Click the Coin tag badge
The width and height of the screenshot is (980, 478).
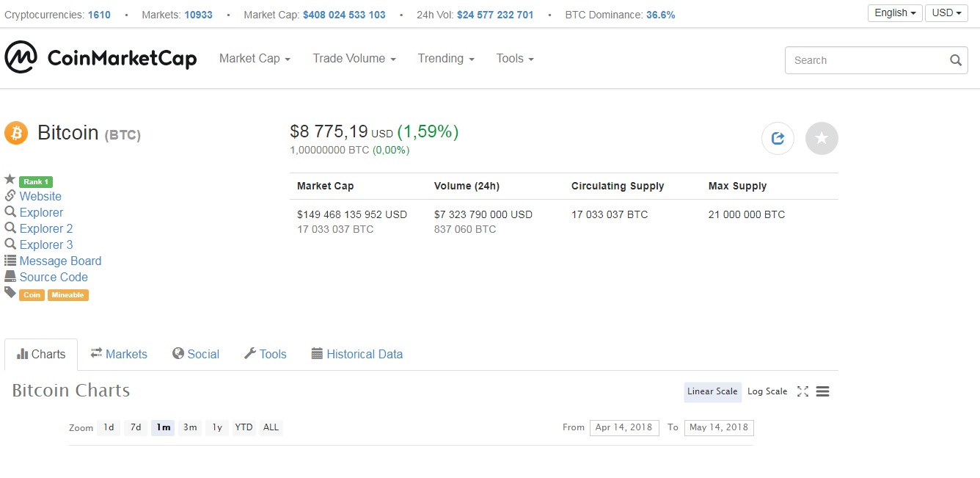pos(32,295)
